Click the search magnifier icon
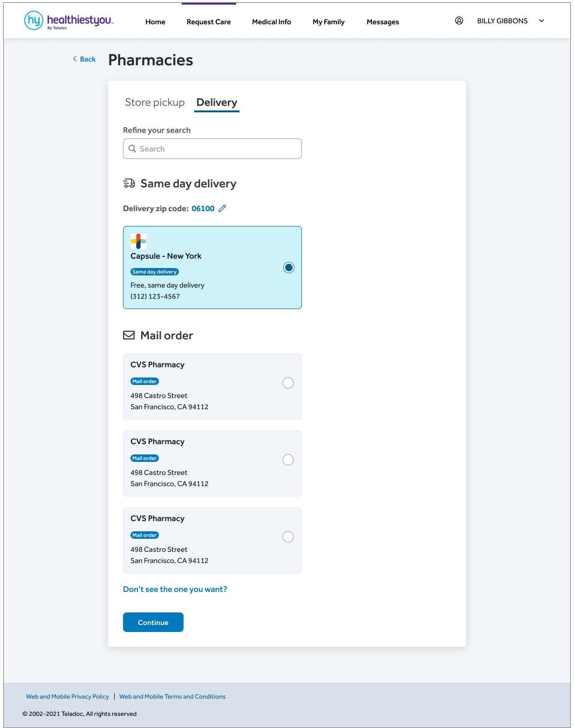This screenshot has height=728, width=574. coord(132,149)
